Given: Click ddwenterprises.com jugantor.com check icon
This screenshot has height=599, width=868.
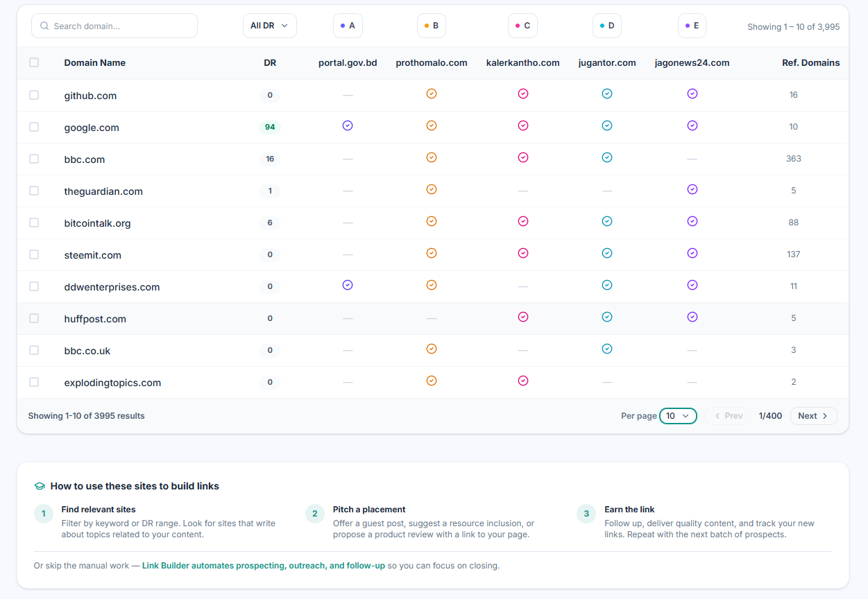Looking at the screenshot, I should click(607, 285).
